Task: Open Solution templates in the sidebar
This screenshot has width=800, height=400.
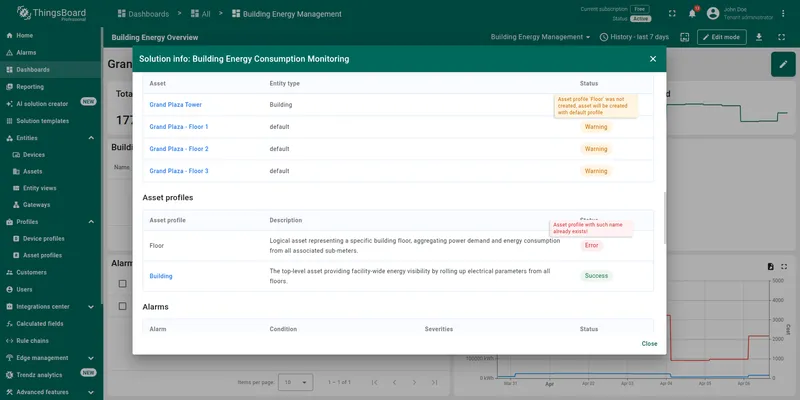Action: [51, 121]
